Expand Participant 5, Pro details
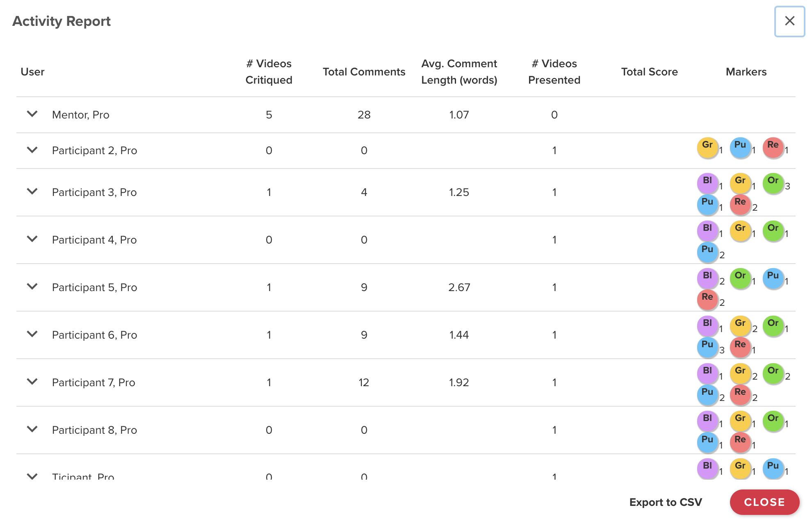812x519 pixels. [32, 287]
